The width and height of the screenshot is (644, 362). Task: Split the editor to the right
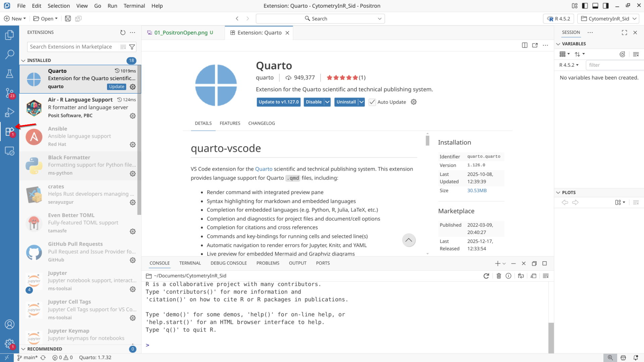pyautogui.click(x=525, y=45)
